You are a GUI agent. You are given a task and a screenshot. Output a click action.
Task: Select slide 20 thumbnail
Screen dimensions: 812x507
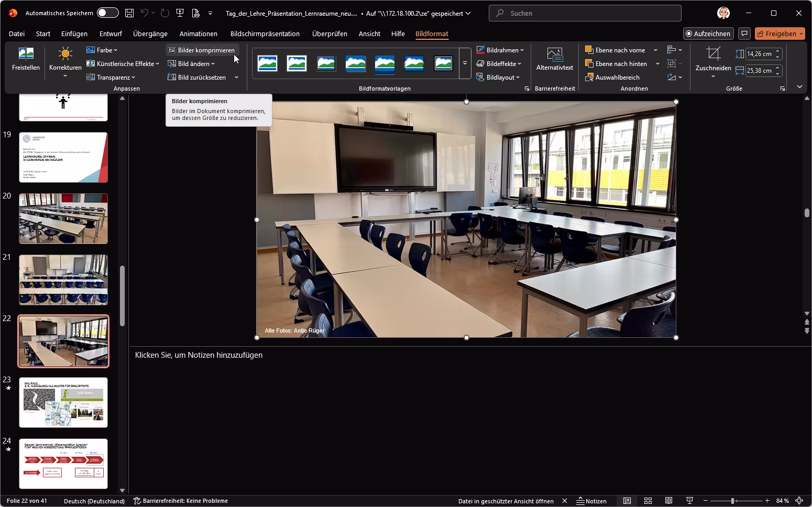[x=63, y=218]
